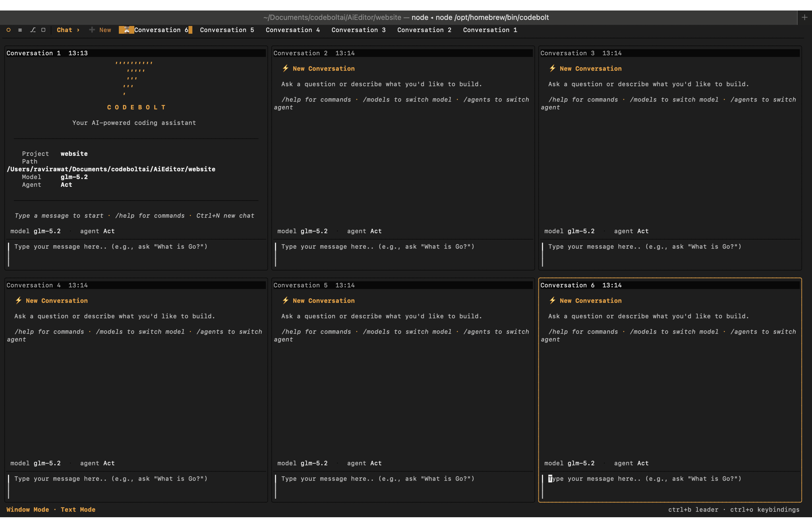The image size is (812, 528).
Task: Click the 'ctrl+b leader' status bar hint
Action: [693, 509]
